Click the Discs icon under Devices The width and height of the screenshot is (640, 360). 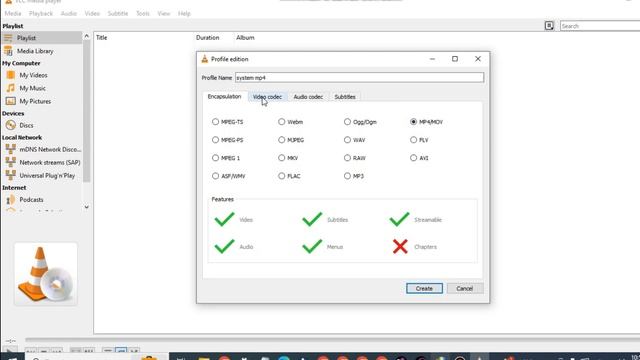point(11,125)
